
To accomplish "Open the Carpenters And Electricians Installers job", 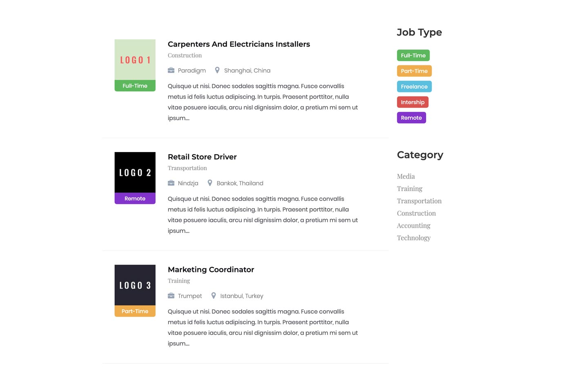I will 238,44.
